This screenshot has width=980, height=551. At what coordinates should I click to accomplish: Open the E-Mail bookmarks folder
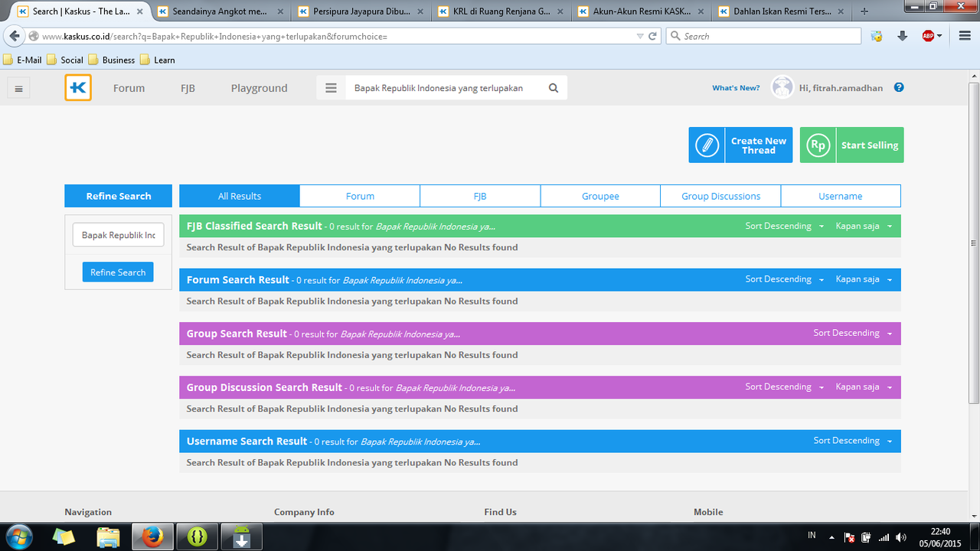23,60
